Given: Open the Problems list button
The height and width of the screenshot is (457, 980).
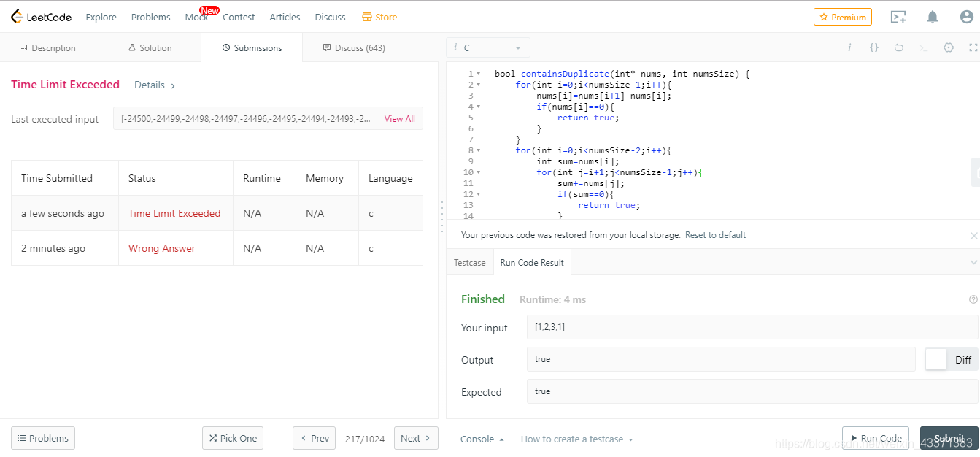Looking at the screenshot, I should pyautogui.click(x=43, y=438).
